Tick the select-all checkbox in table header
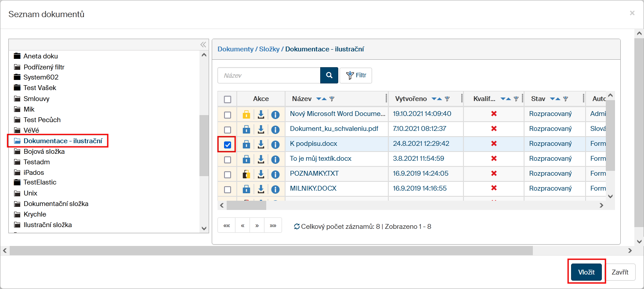 [228, 99]
